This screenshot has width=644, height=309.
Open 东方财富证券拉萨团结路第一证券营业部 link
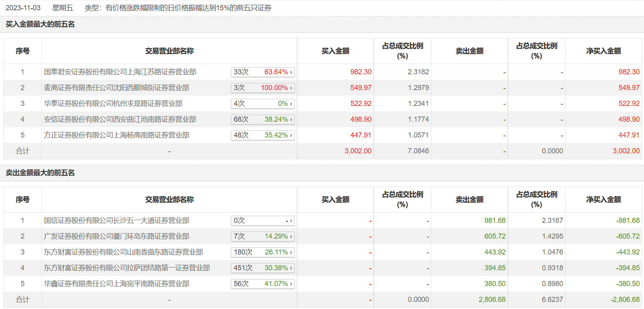127,268
